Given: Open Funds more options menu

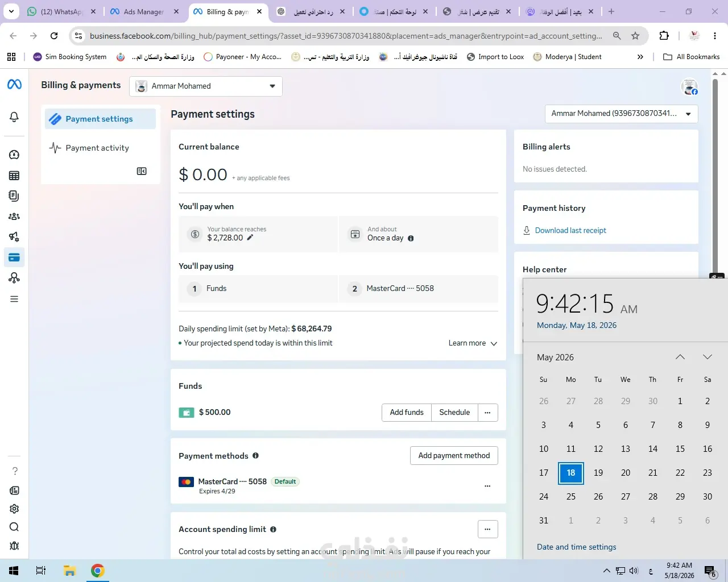Looking at the screenshot, I should (x=487, y=413).
